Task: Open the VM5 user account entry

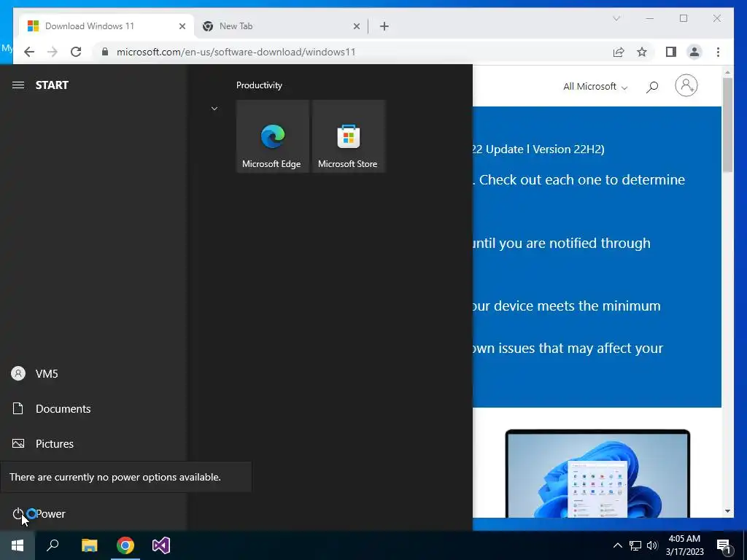Action: coord(93,374)
